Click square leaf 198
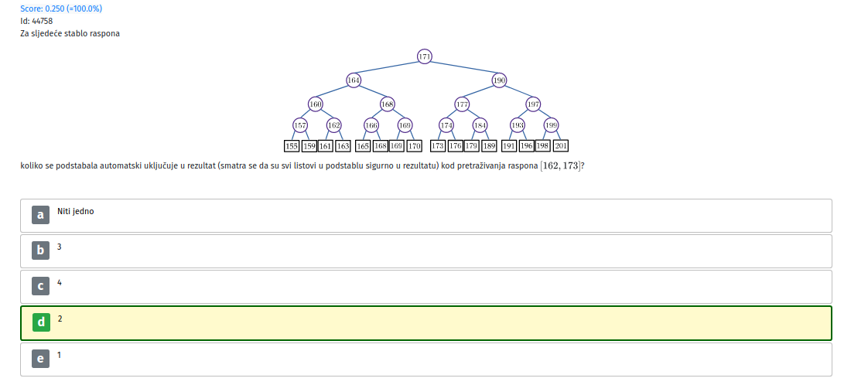Image resolution: width=868 pixels, height=385 pixels. pos(542,146)
